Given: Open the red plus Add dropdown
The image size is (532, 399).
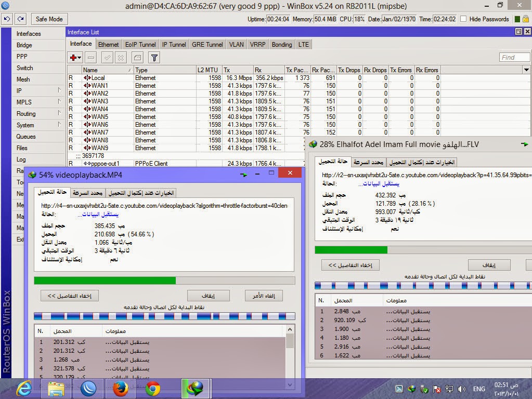Looking at the screenshot, I should click(x=75, y=58).
